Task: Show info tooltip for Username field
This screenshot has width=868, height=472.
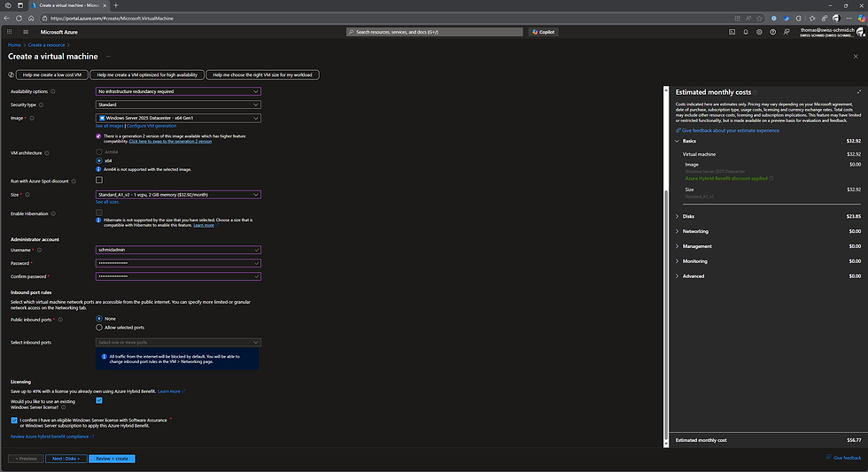Action: 39,250
